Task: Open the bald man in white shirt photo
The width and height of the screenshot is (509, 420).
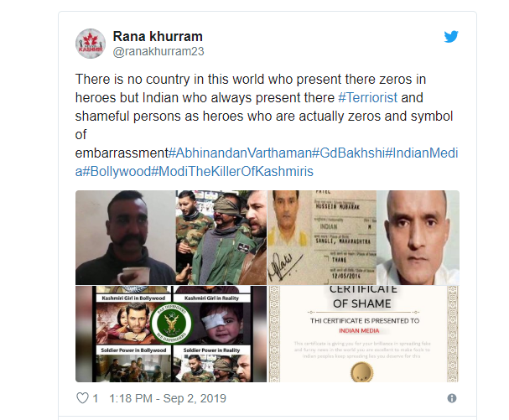Action: (x=418, y=237)
